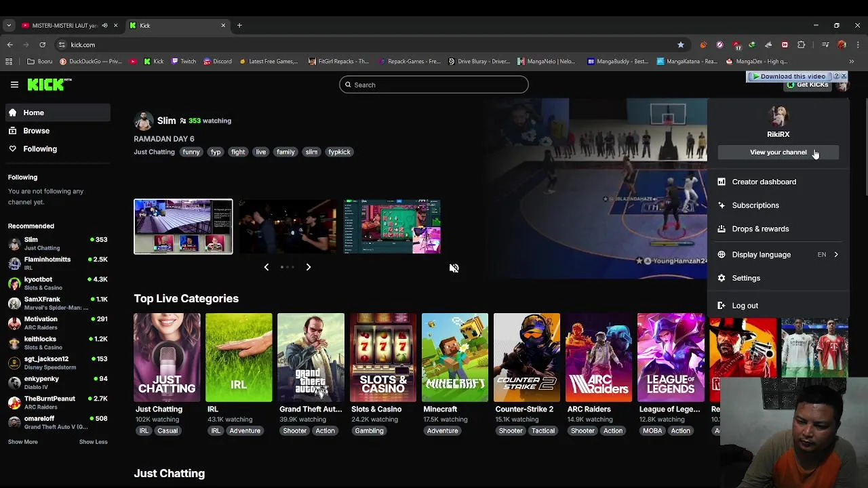
Task: Show more bookmarks overflow chevron
Action: click(x=852, y=61)
